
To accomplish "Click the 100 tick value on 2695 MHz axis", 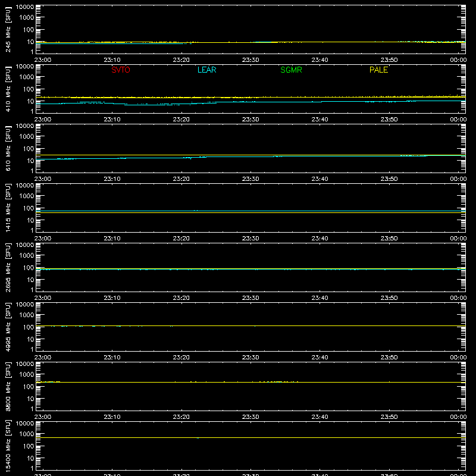I will (x=29, y=268).
